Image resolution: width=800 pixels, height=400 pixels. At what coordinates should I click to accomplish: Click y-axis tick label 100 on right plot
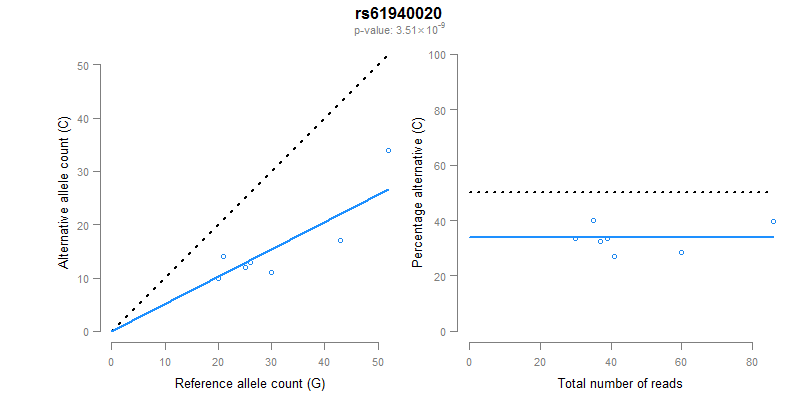point(436,54)
